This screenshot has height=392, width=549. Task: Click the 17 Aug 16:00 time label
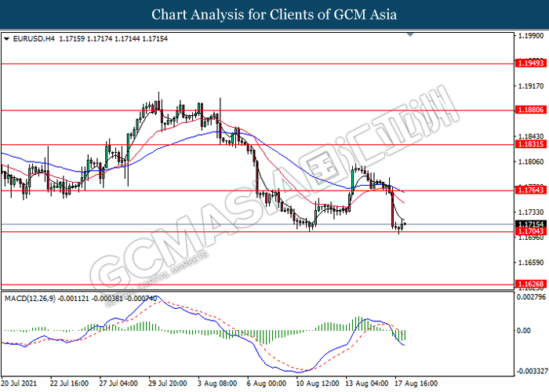point(416,383)
